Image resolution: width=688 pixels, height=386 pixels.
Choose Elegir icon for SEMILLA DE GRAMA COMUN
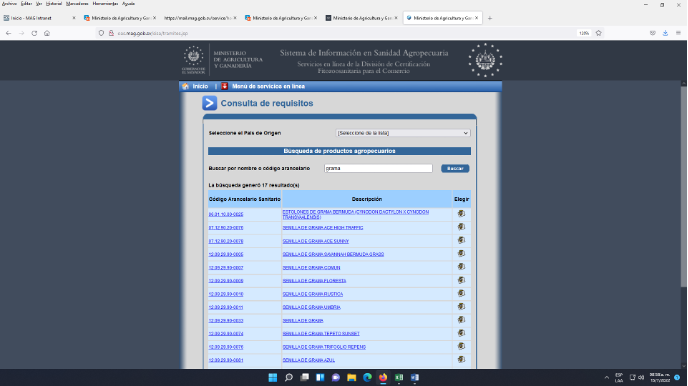tap(461, 267)
